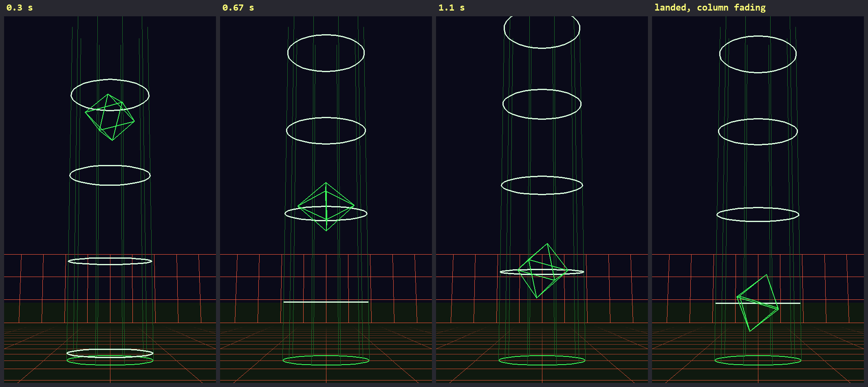868x387 pixels.
Task: Pick the landed octahedron in the column fading frame
Action: [758, 303]
